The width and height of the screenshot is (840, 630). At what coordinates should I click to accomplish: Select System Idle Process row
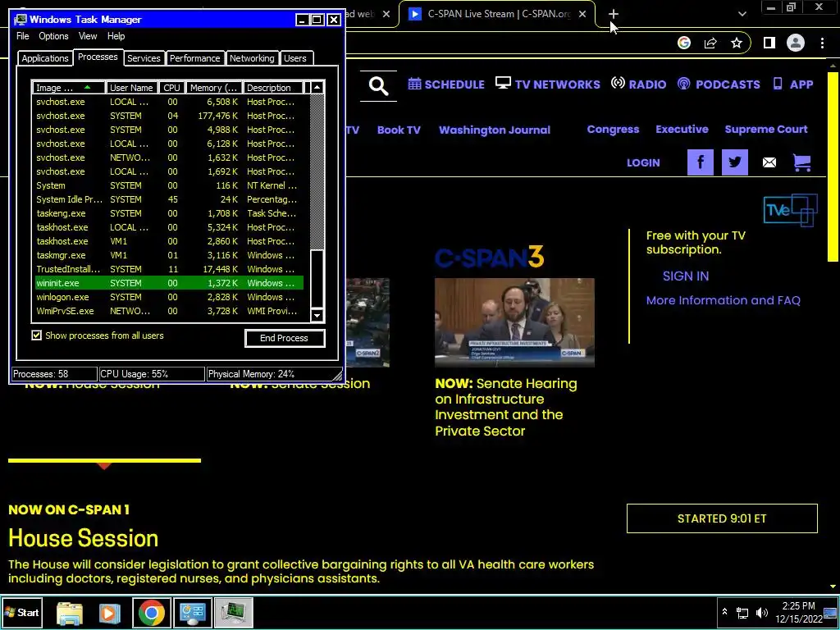pyautogui.click(x=169, y=199)
